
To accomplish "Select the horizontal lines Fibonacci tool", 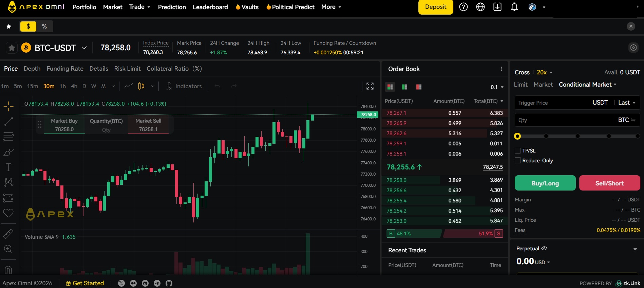I will (8, 137).
